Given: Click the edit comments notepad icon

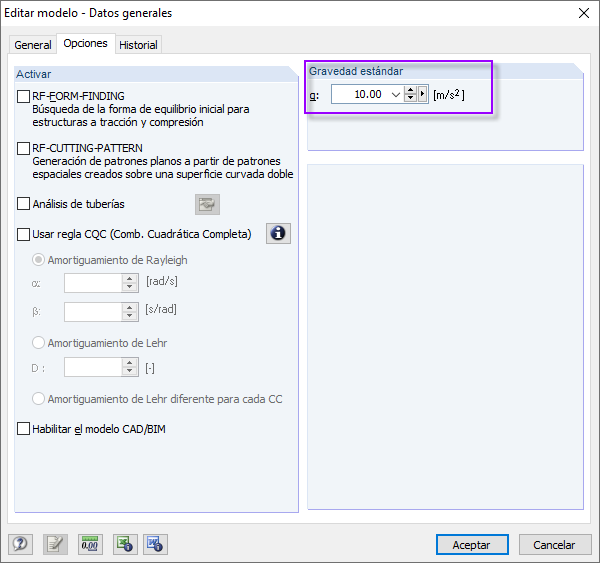Looking at the screenshot, I should (55, 544).
